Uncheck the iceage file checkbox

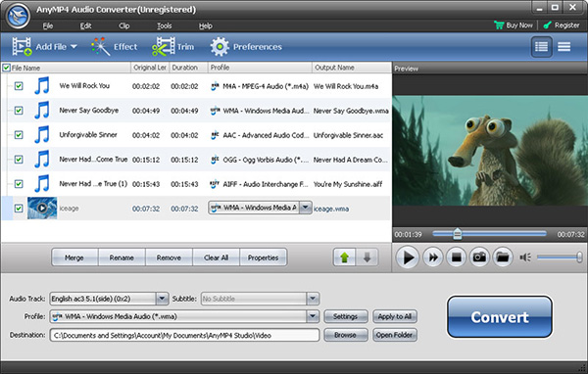[19, 209]
